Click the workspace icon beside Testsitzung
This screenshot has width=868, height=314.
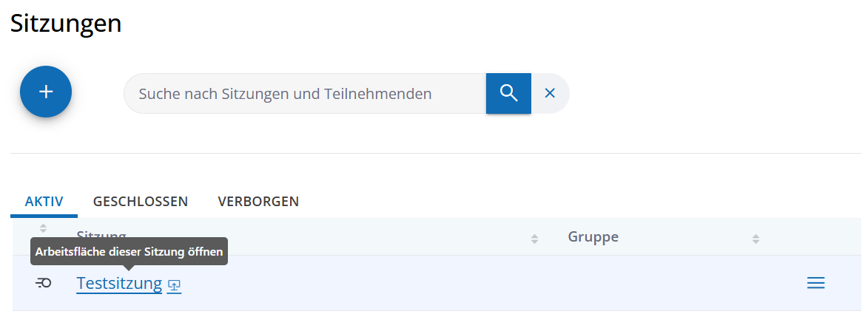[174, 284]
